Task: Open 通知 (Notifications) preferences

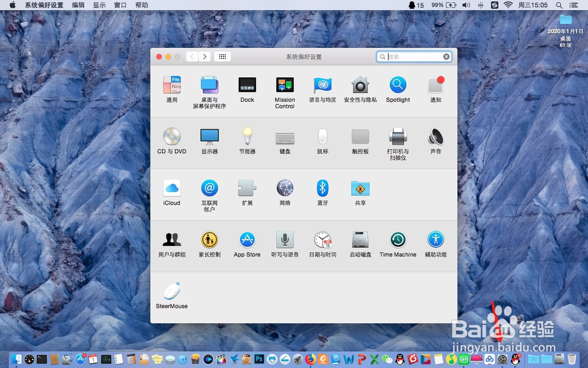Action: 435,89
